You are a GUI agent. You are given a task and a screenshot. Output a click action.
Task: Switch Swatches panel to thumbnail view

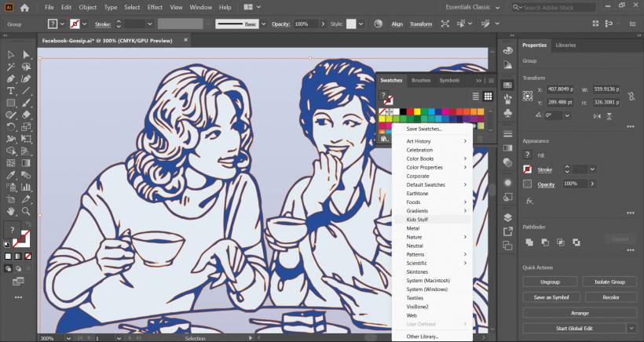pyautogui.click(x=488, y=96)
